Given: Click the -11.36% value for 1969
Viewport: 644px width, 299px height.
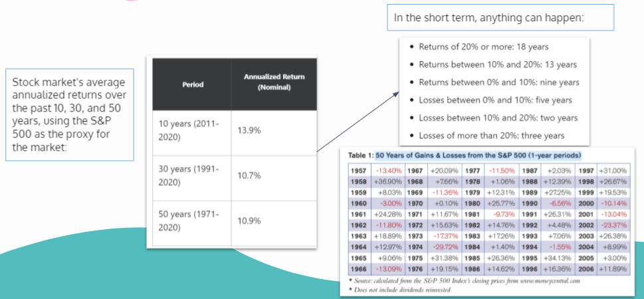Looking at the screenshot, I should [x=446, y=192].
